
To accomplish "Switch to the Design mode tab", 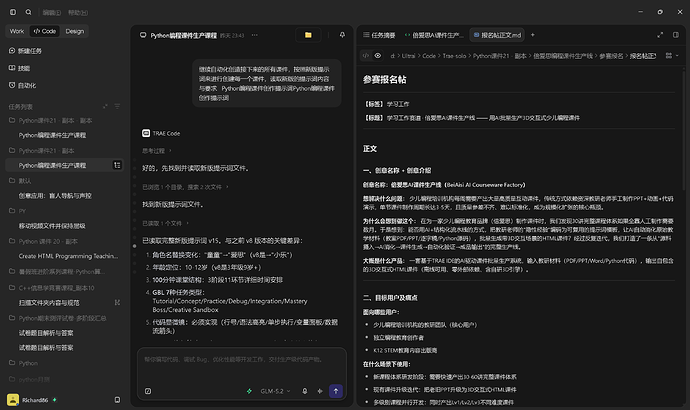I will (74, 31).
